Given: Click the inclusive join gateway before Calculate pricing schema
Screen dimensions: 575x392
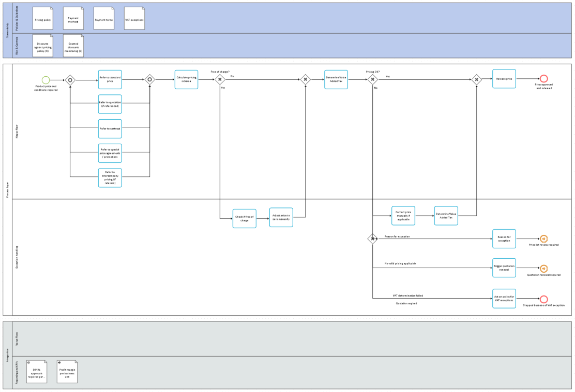Looking at the screenshot, I should tap(150, 80).
